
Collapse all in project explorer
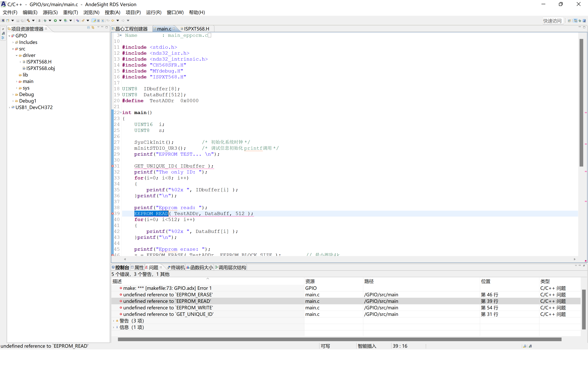[x=89, y=27]
